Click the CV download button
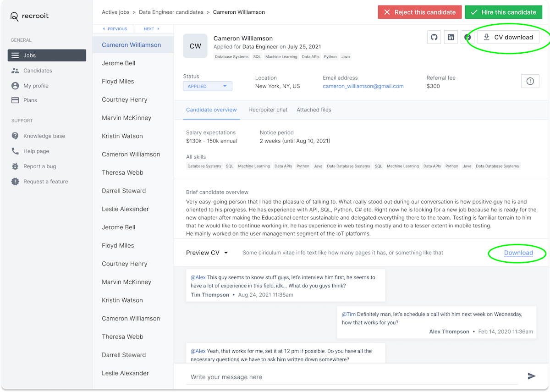The image size is (550, 392). coord(508,37)
